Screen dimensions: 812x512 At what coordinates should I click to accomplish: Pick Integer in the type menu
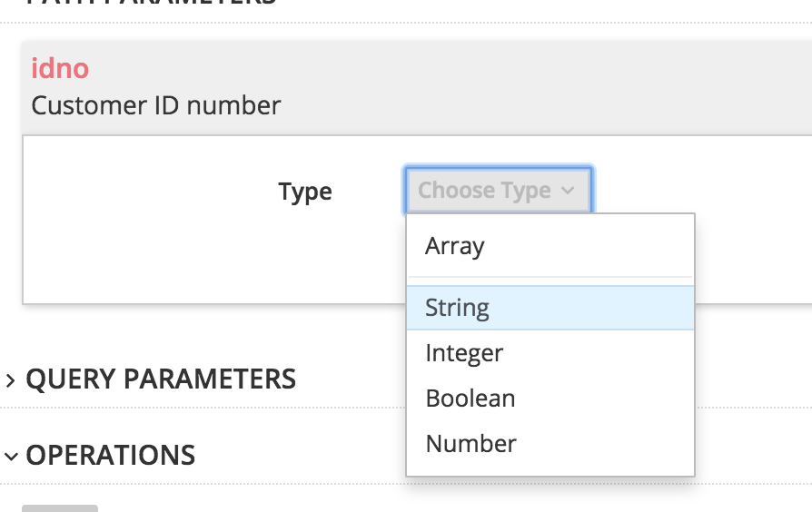464,353
